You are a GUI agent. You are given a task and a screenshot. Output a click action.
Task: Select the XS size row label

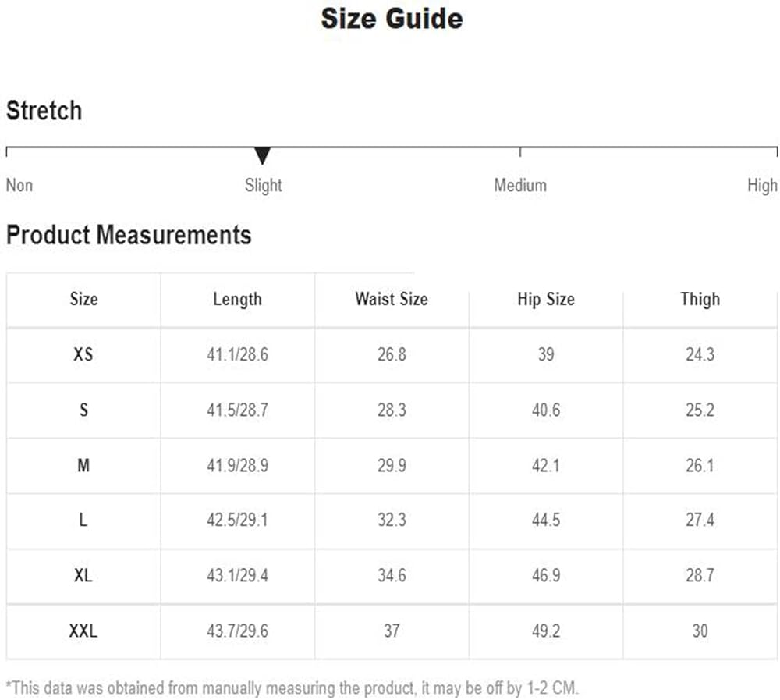pyautogui.click(x=83, y=354)
